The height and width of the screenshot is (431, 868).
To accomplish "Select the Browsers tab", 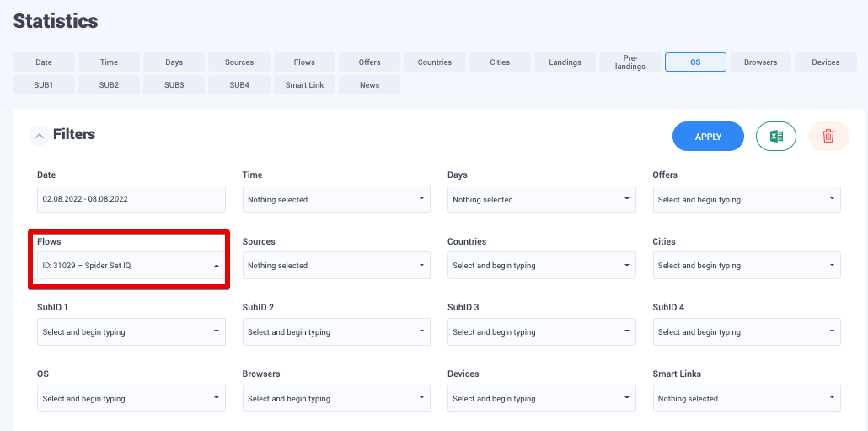I will point(760,62).
